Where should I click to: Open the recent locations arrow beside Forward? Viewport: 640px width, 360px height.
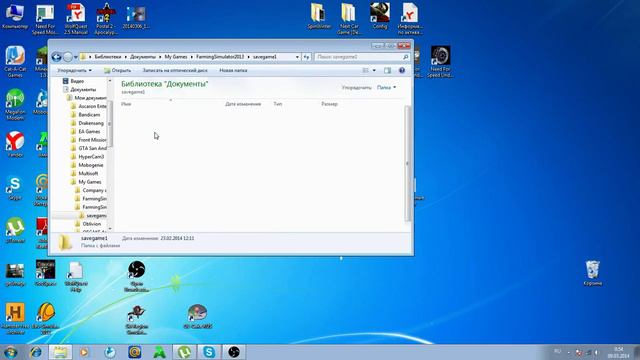point(76,57)
